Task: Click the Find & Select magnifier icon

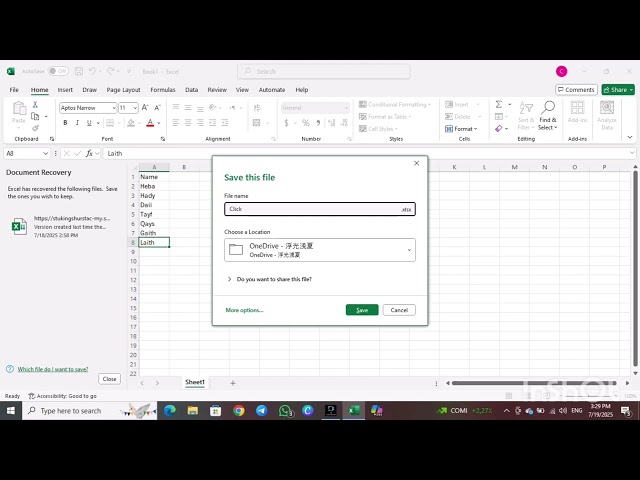Action: pos(548,108)
